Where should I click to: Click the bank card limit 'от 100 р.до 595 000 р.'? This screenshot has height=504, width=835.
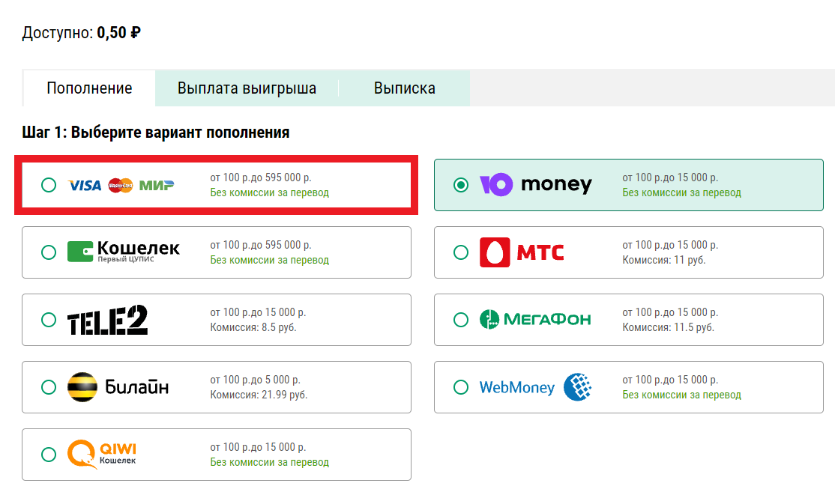261,177
